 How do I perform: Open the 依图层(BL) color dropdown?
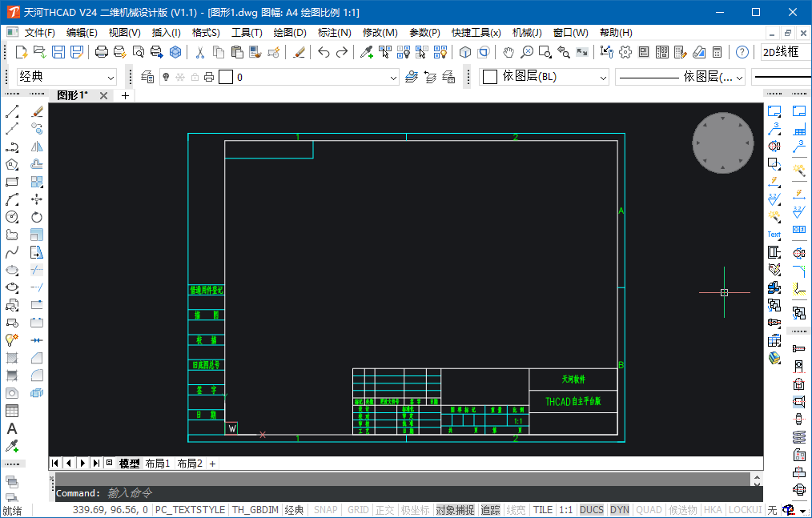click(x=603, y=77)
